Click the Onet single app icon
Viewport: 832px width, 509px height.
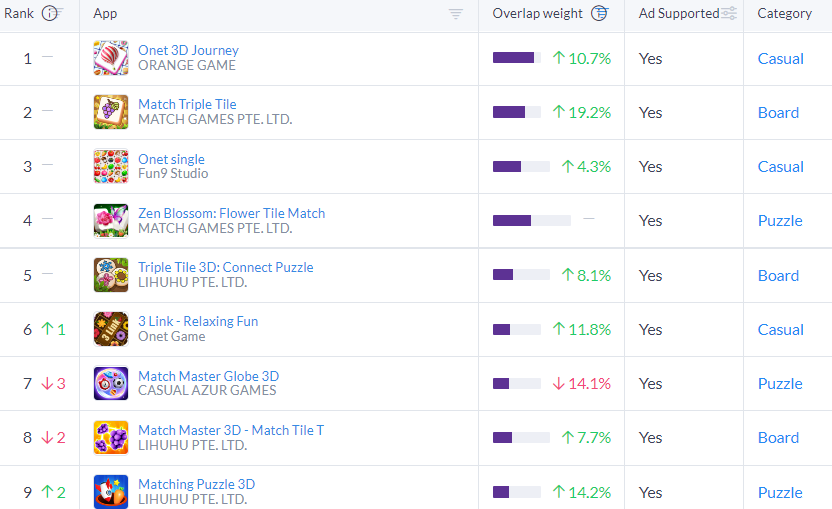[111, 167]
